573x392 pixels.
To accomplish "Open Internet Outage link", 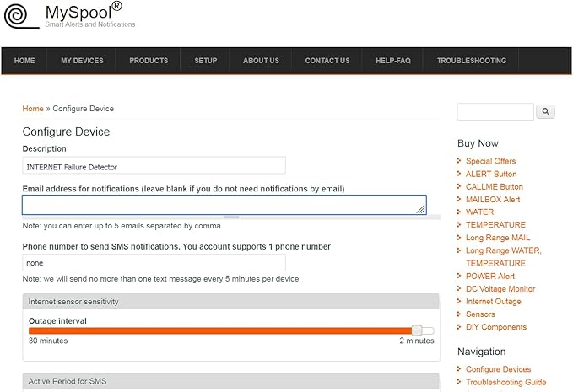I will 494,302.
